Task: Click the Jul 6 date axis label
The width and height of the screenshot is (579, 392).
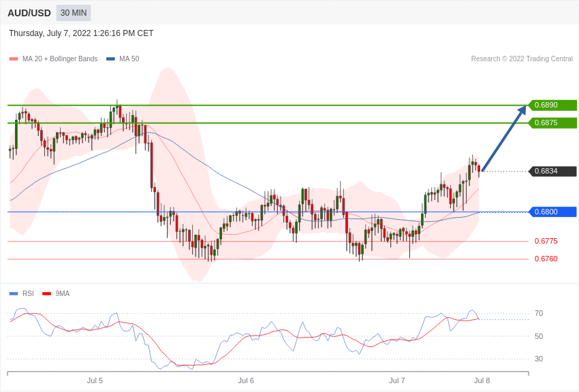Action: [246, 380]
